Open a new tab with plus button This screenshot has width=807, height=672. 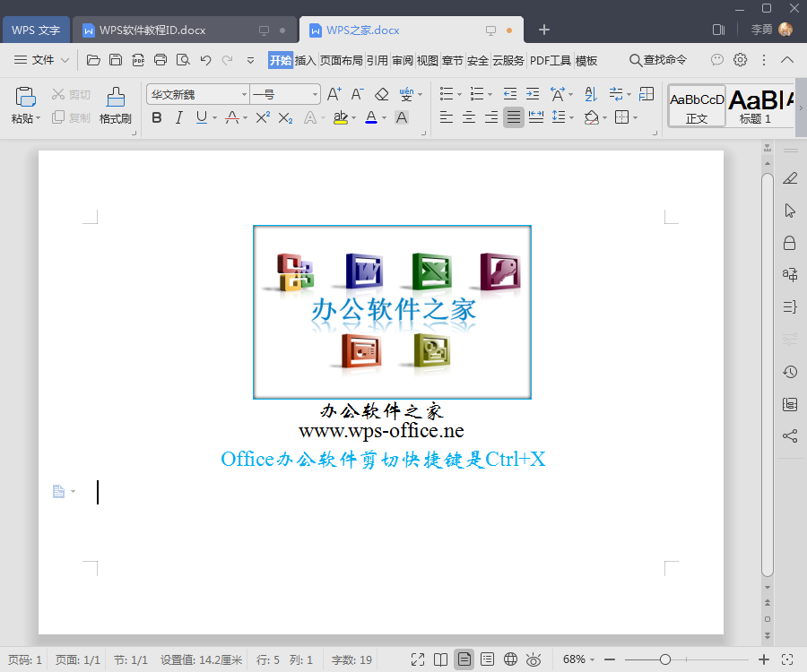[544, 30]
